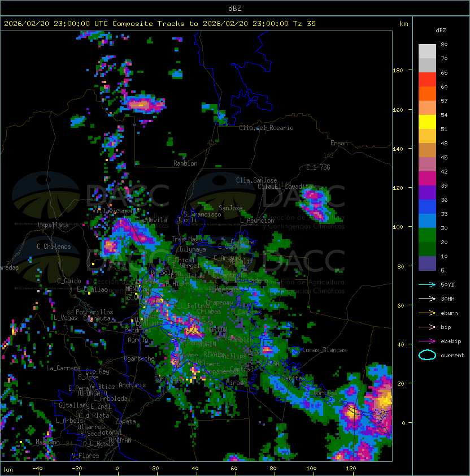470x476 pixels.
Task: Click the yellow eburn arrow in legend
Action: pos(427,313)
